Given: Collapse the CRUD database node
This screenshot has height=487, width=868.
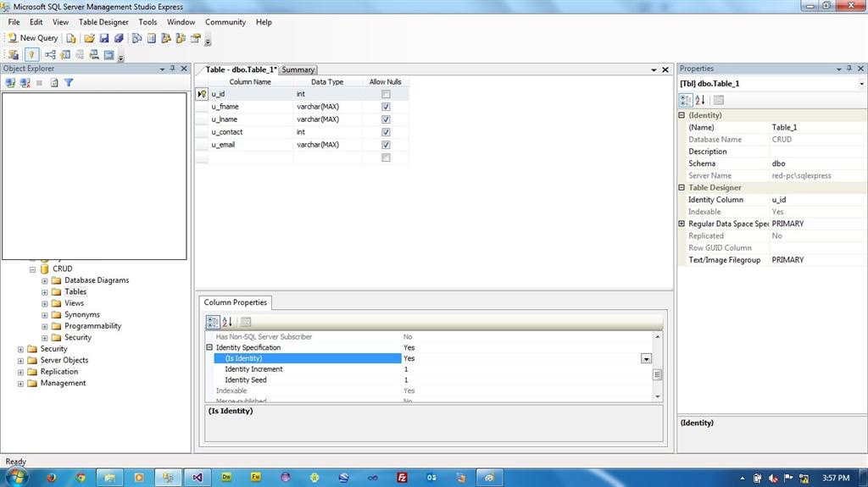Looking at the screenshot, I should tap(33, 269).
